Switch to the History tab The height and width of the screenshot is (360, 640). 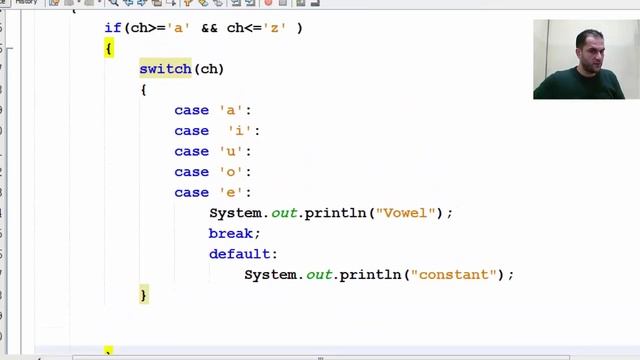(x=26, y=2)
